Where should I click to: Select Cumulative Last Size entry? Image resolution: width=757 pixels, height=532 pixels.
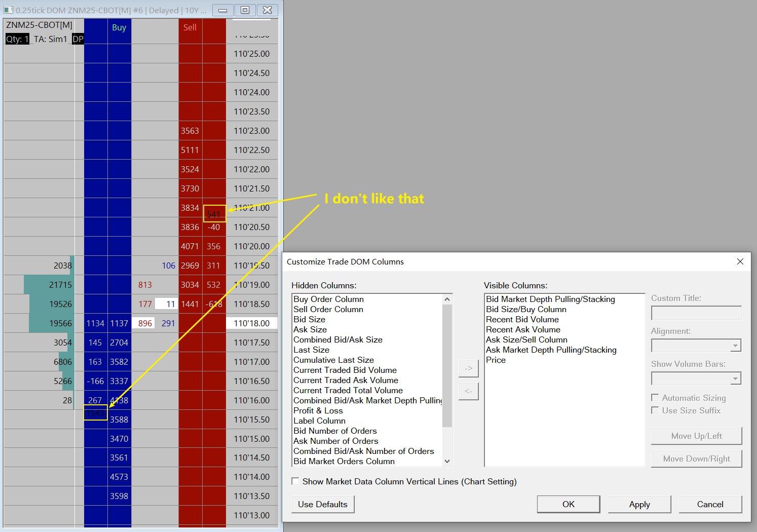click(333, 360)
